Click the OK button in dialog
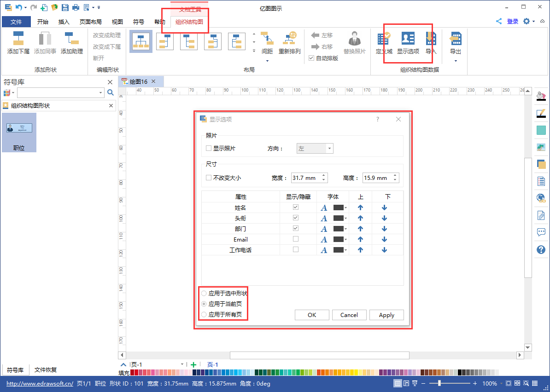 coord(312,315)
